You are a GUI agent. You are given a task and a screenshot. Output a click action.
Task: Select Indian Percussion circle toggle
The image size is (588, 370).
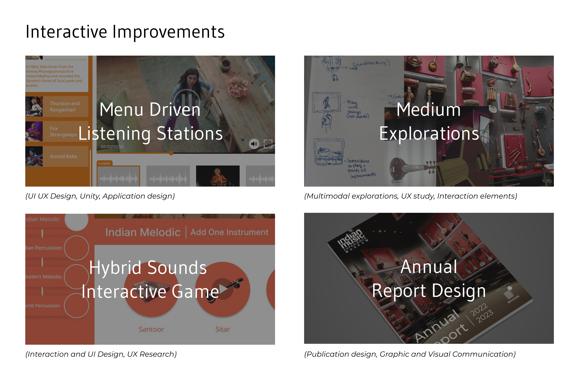point(76,248)
